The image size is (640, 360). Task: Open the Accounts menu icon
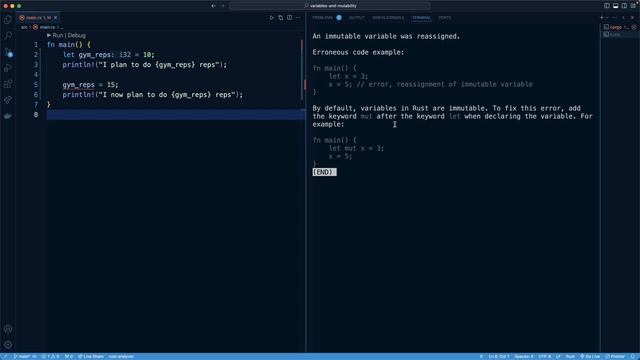coord(8,329)
